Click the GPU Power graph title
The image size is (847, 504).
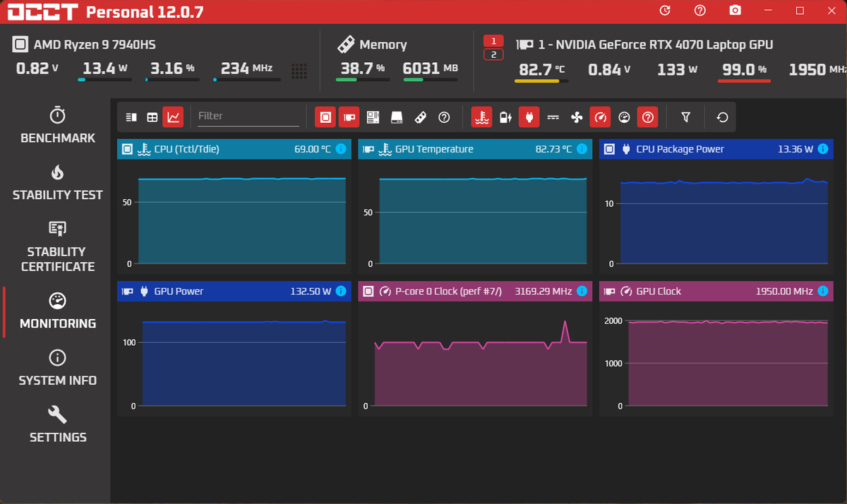tap(179, 291)
